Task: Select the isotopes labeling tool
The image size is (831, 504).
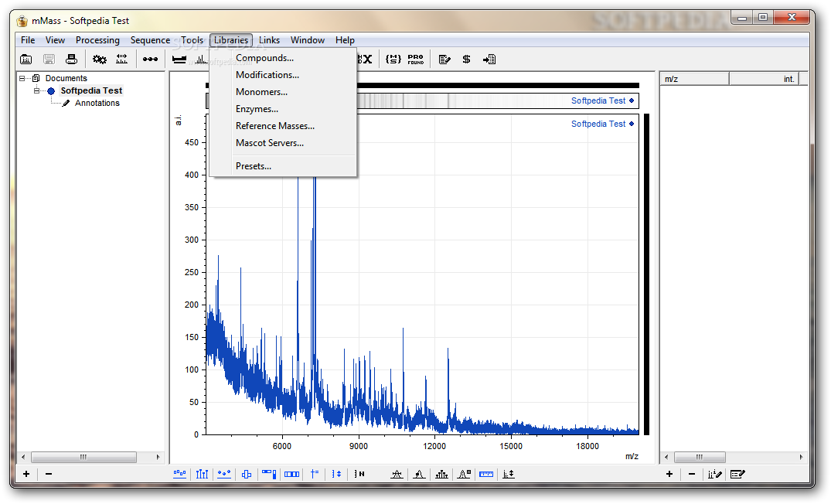Action: click(x=441, y=474)
